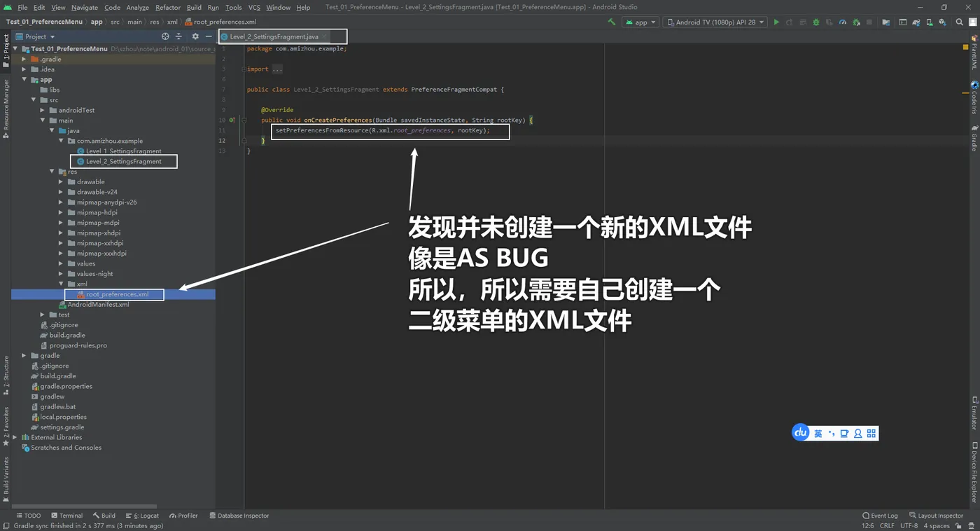
Task: Open the Project Structure icon
Action: 885,22
